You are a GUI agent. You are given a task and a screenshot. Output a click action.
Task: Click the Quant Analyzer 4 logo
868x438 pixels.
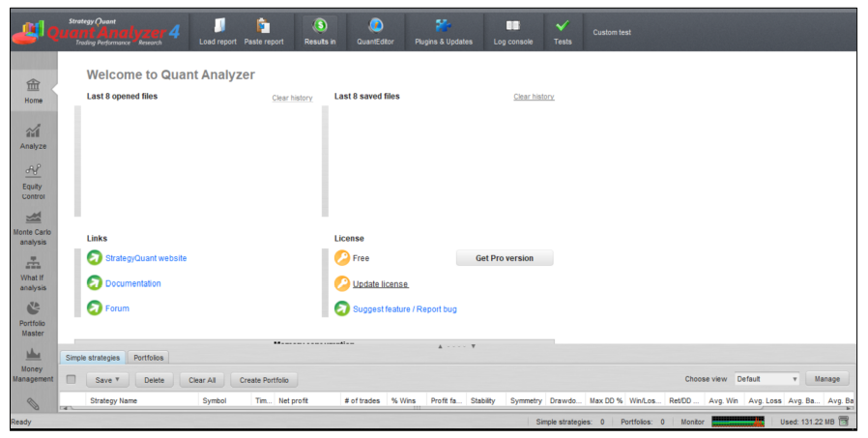pyautogui.click(x=97, y=32)
